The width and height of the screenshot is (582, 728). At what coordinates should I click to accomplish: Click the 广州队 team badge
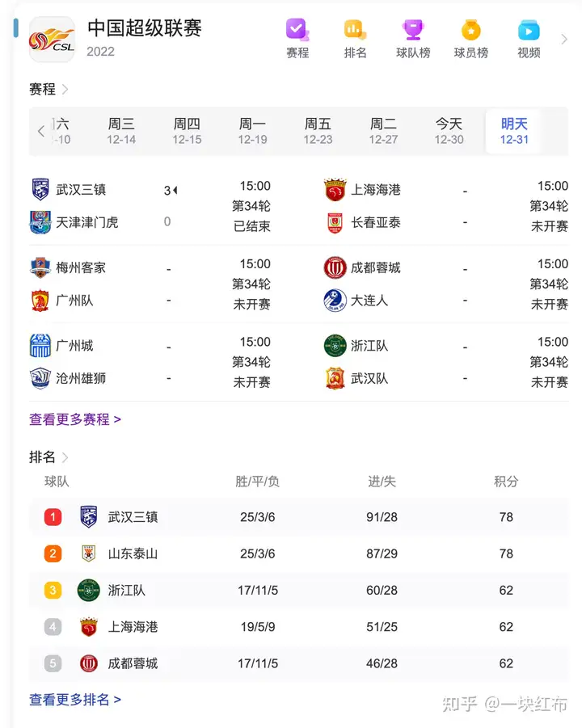40,301
